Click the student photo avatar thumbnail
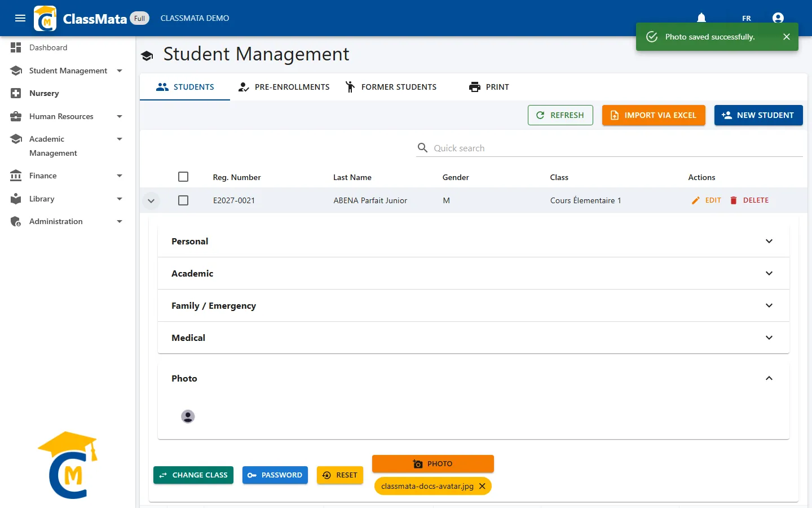 [188, 417]
